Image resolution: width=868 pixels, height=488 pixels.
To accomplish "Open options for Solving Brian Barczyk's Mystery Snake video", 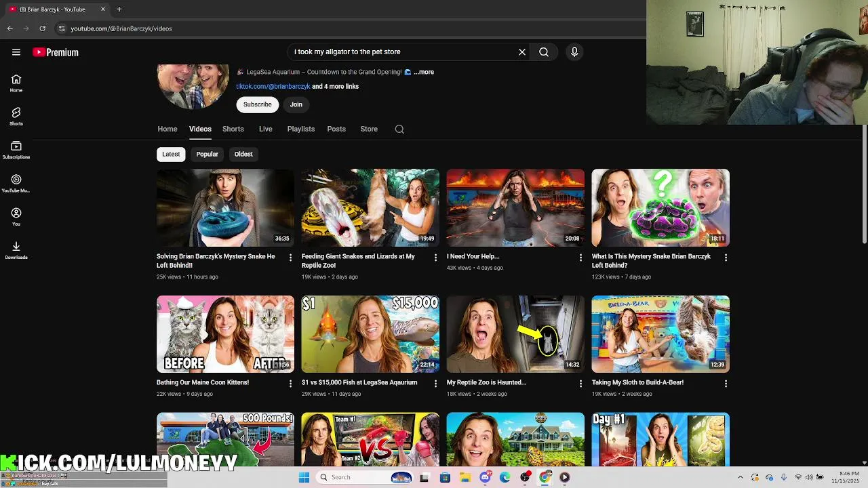I will 290,258.
